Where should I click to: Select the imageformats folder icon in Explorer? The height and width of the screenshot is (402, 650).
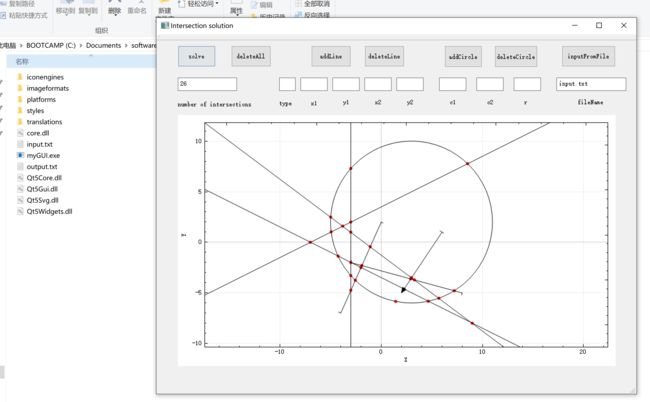20,88
